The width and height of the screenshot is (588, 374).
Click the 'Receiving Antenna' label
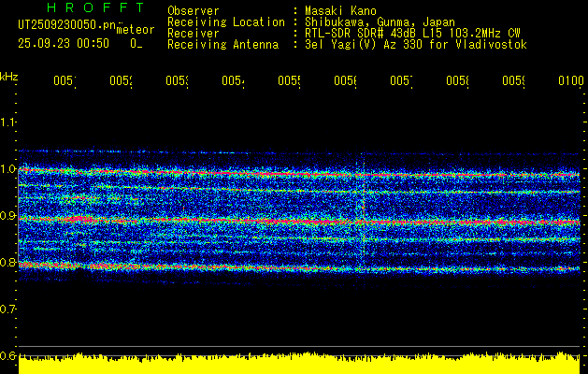223,45
